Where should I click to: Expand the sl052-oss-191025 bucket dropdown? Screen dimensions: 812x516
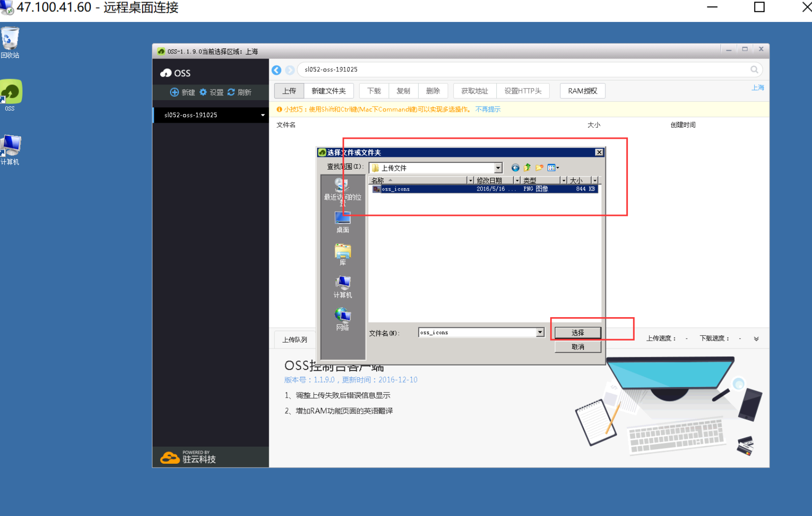(x=263, y=115)
